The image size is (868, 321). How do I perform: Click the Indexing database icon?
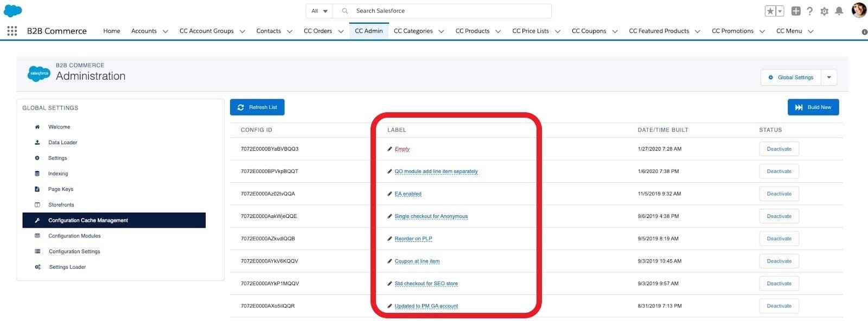click(x=37, y=174)
